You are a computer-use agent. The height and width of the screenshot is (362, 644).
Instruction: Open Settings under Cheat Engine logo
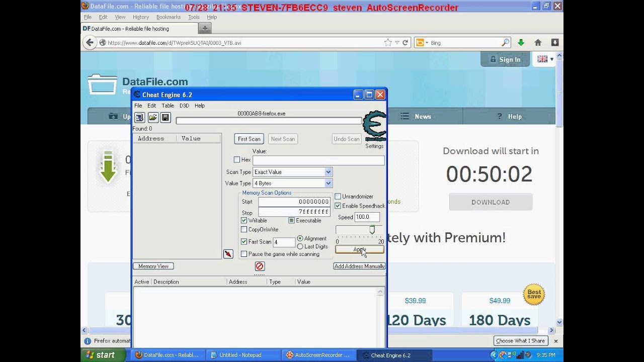click(x=374, y=146)
